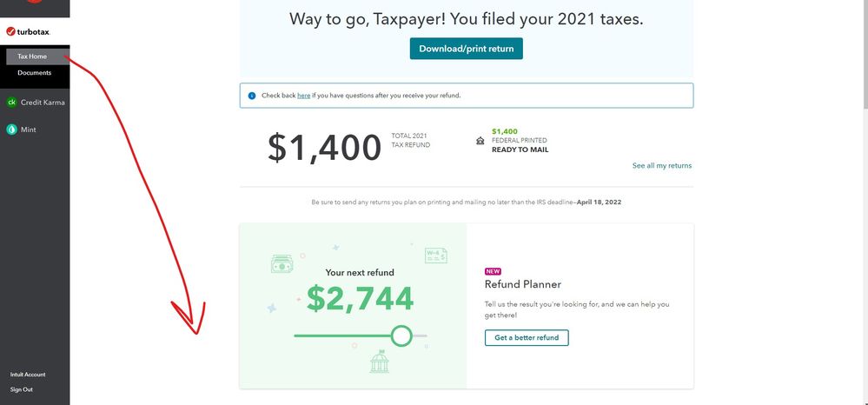Follow the 'here' link in notice
868x405 pixels.
tap(303, 96)
